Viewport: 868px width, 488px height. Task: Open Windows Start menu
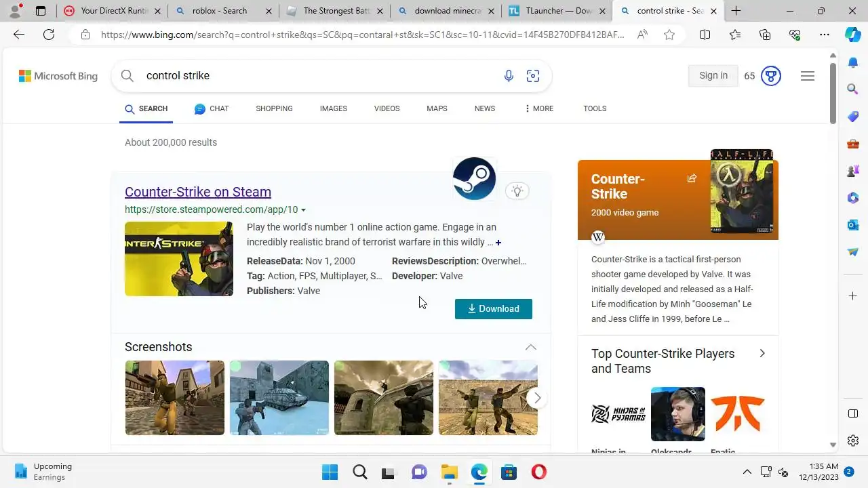pyautogui.click(x=330, y=472)
